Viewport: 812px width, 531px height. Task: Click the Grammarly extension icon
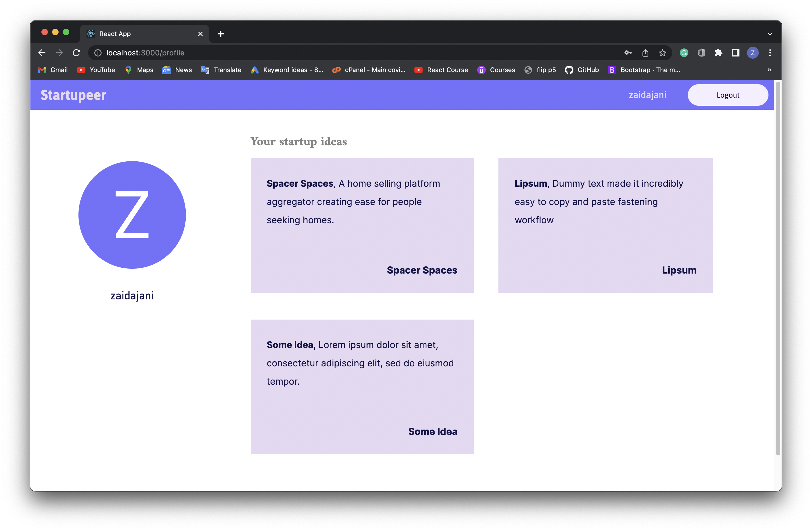(684, 52)
